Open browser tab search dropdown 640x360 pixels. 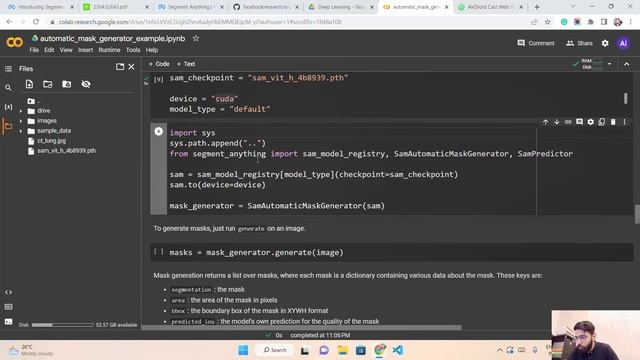point(573,7)
